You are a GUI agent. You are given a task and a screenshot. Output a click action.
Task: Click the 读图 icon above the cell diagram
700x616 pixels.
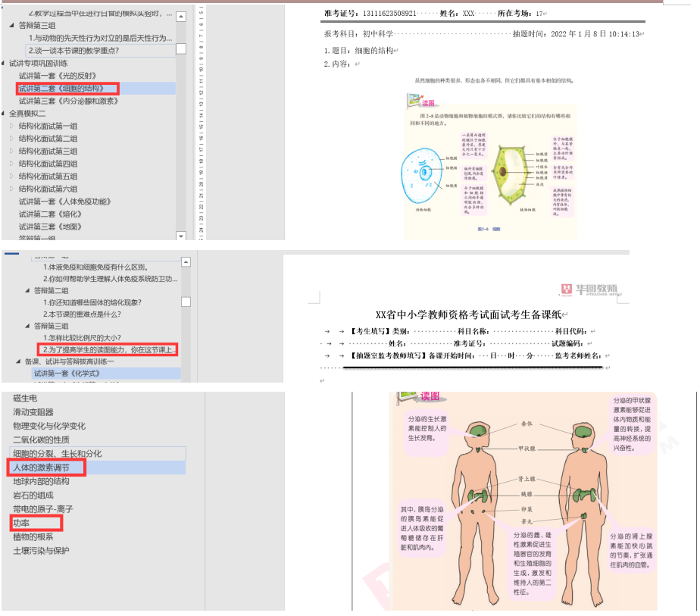point(414,101)
